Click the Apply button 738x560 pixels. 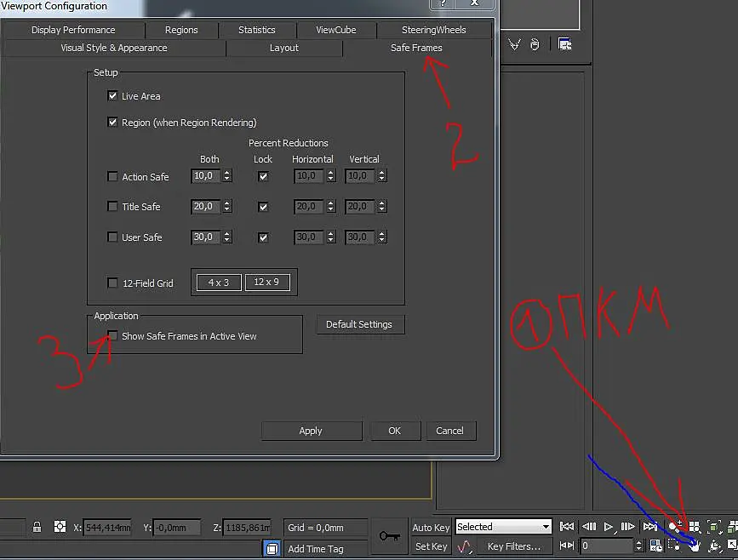tap(311, 431)
